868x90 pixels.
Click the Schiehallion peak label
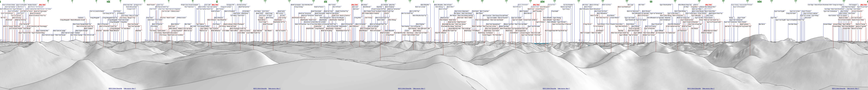tap(246, 11)
